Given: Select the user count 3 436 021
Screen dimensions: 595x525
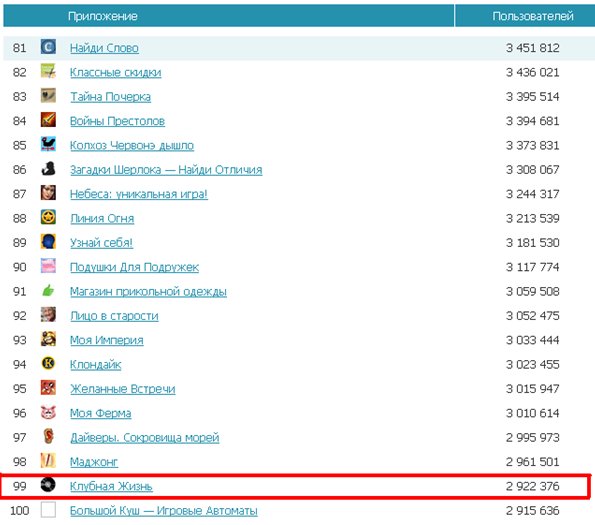Looking at the screenshot, I should click(532, 72).
